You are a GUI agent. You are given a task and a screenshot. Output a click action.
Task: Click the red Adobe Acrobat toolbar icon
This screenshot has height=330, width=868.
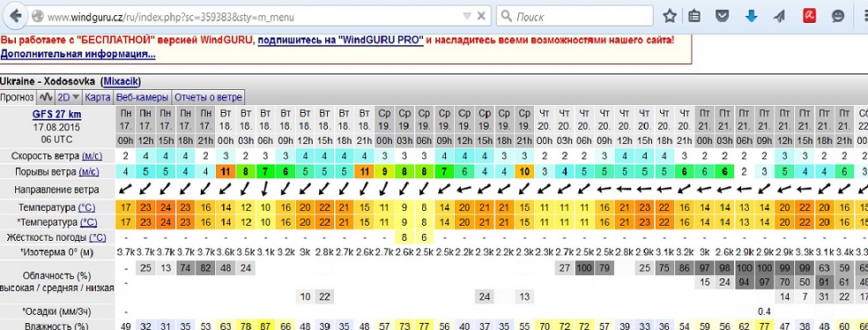click(809, 16)
